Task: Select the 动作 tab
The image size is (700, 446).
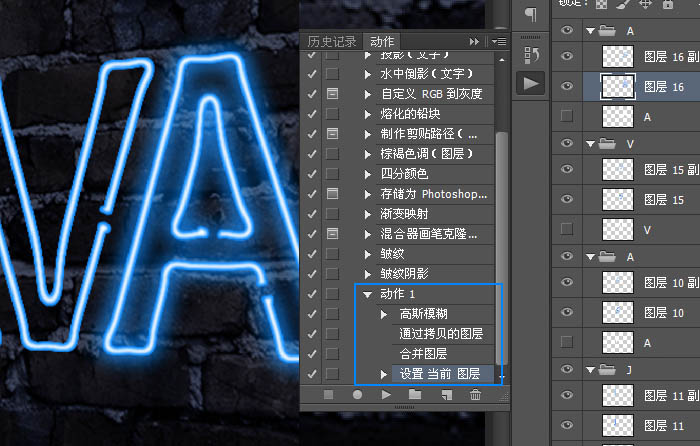Action: point(382,41)
